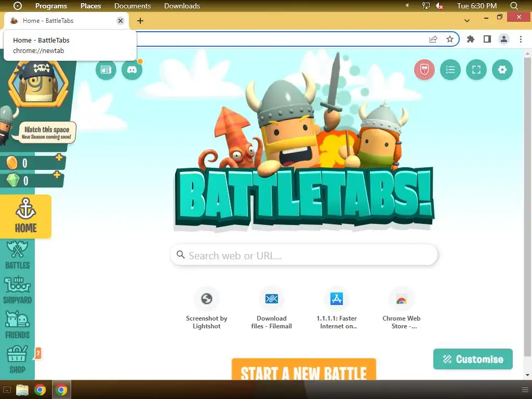Open the top panel search magnifier
The width and height of the screenshot is (532, 399).
(x=514, y=6)
